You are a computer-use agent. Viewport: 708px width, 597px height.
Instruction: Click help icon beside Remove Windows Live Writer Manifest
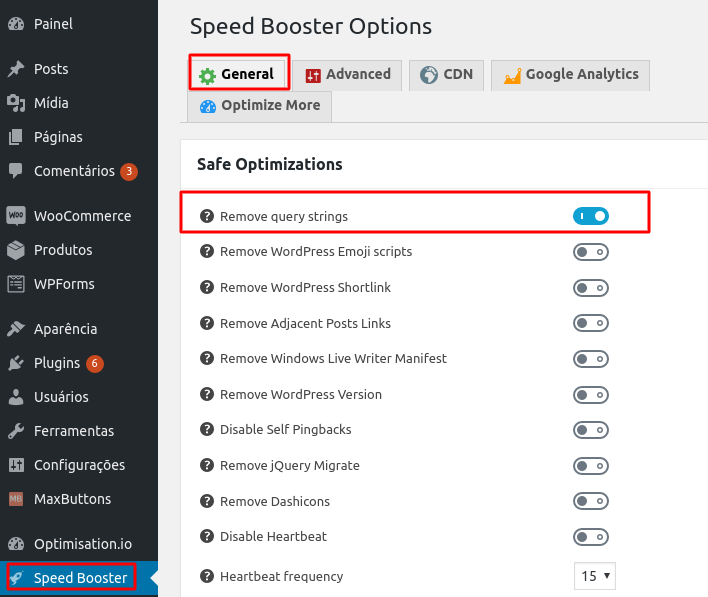(x=207, y=358)
